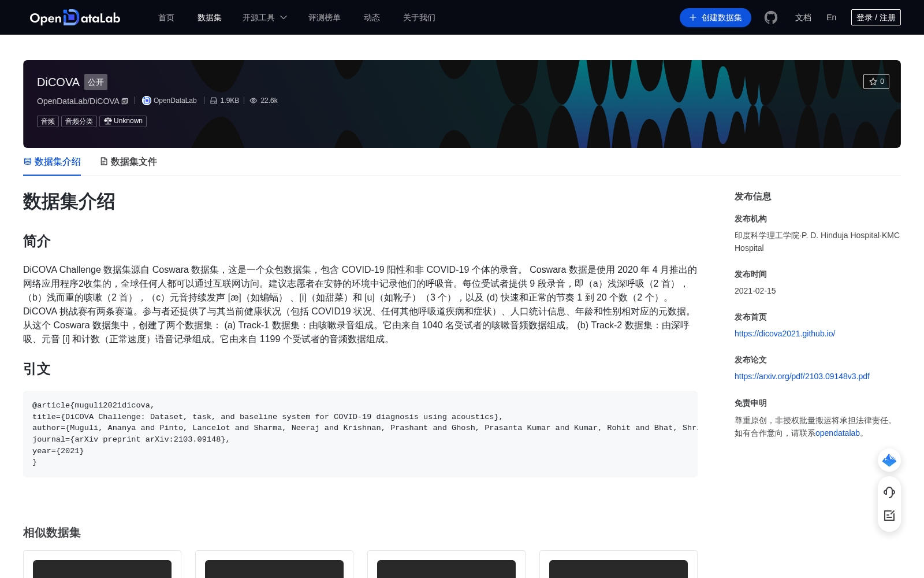Expand the 开源工具 dropdown menu
924x578 pixels.
click(x=264, y=17)
